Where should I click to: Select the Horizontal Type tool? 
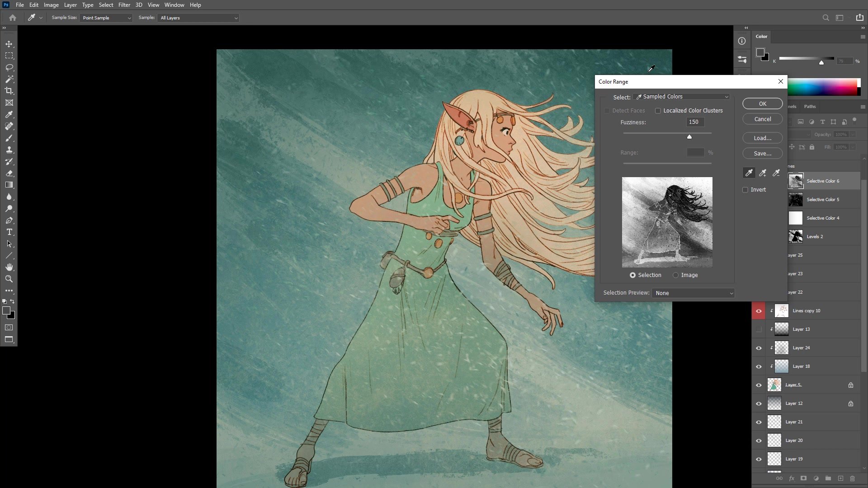pos(9,232)
